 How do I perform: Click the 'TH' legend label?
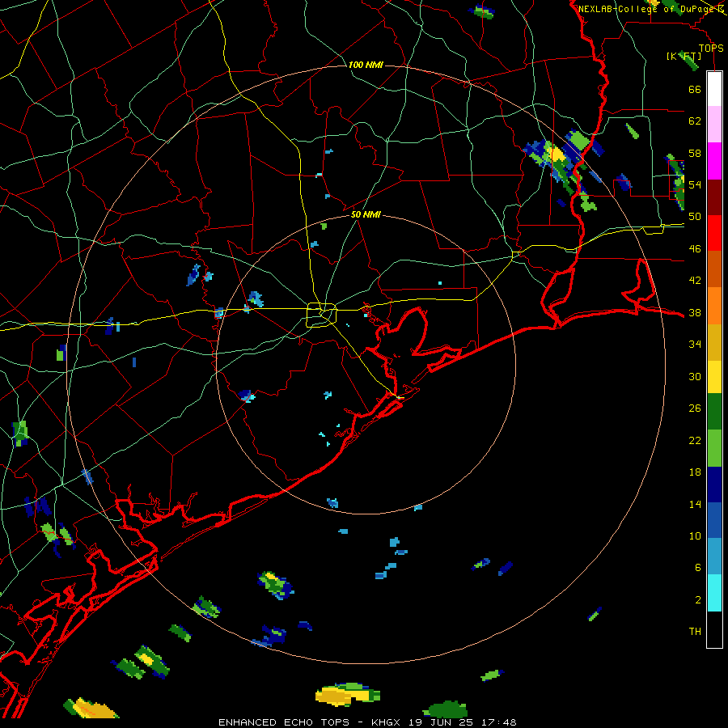pos(695,632)
